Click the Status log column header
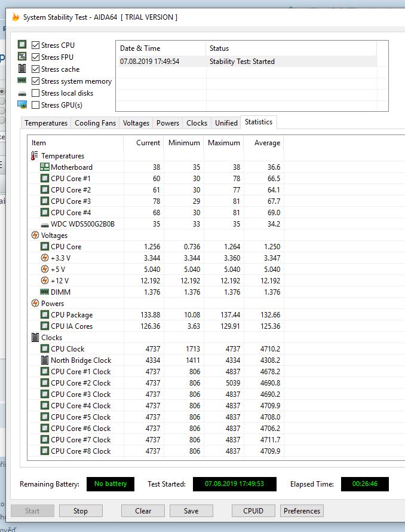This screenshot has height=532, width=405. [292, 48]
